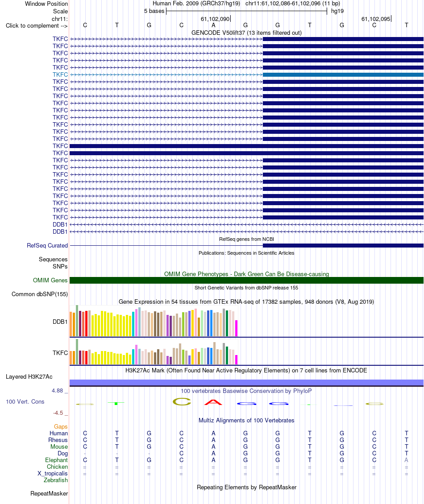
Task: Click base A in the complement sequence row
Action: coord(213,25)
